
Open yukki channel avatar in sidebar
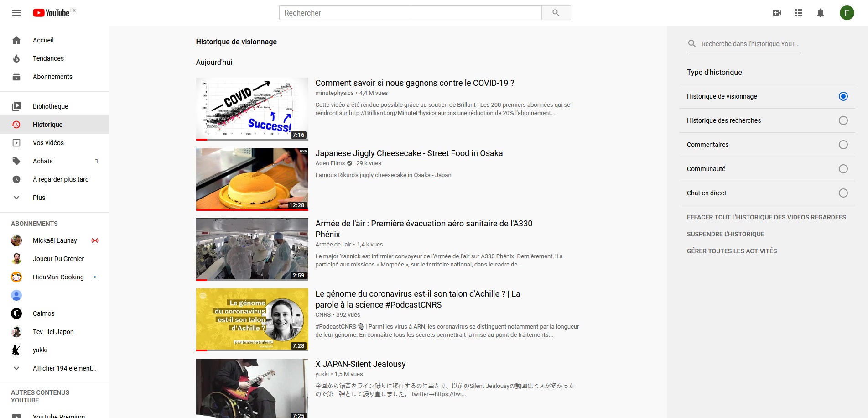[16, 350]
